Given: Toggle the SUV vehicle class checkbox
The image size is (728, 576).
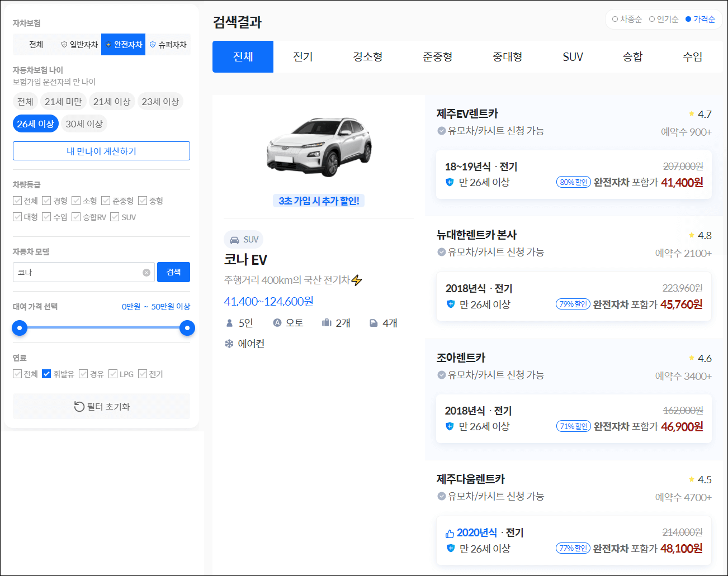Looking at the screenshot, I should [115, 217].
